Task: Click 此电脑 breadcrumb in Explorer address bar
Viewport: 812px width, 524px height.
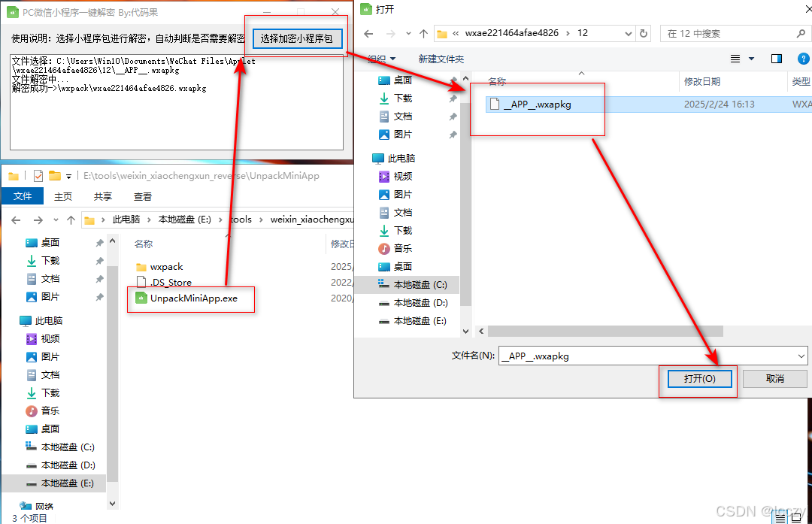Action: pyautogui.click(x=126, y=220)
